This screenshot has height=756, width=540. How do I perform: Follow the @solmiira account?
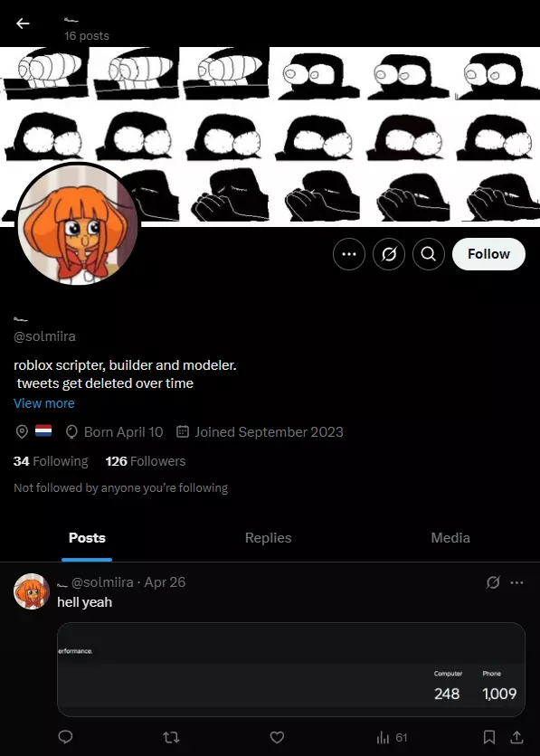(x=488, y=253)
